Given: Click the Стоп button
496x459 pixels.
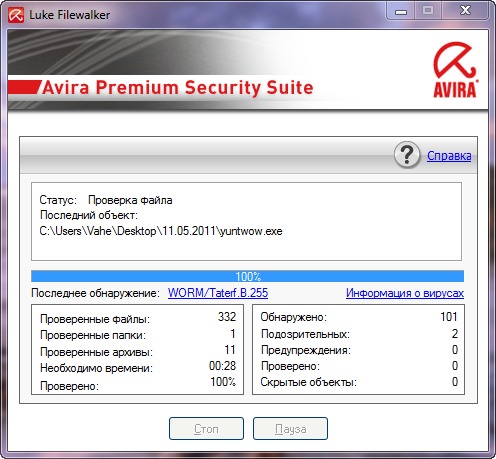Looking at the screenshot, I should pyautogui.click(x=206, y=429).
